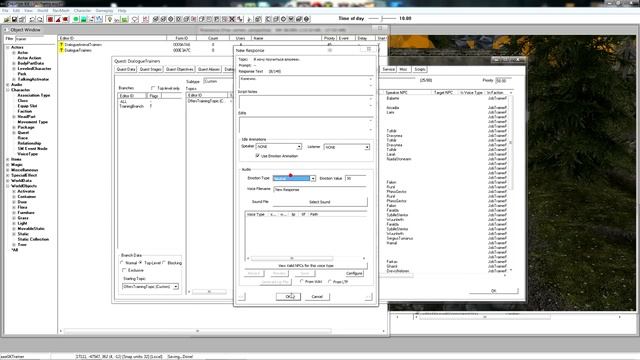Image resolution: width=640 pixels, height=360 pixels.
Task: Click the yellow icon beside DialogueAnimalTrainers row
Action: point(62,44)
